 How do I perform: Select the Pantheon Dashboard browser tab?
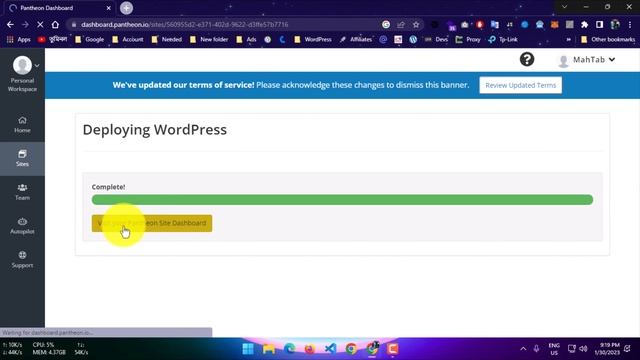click(x=59, y=8)
